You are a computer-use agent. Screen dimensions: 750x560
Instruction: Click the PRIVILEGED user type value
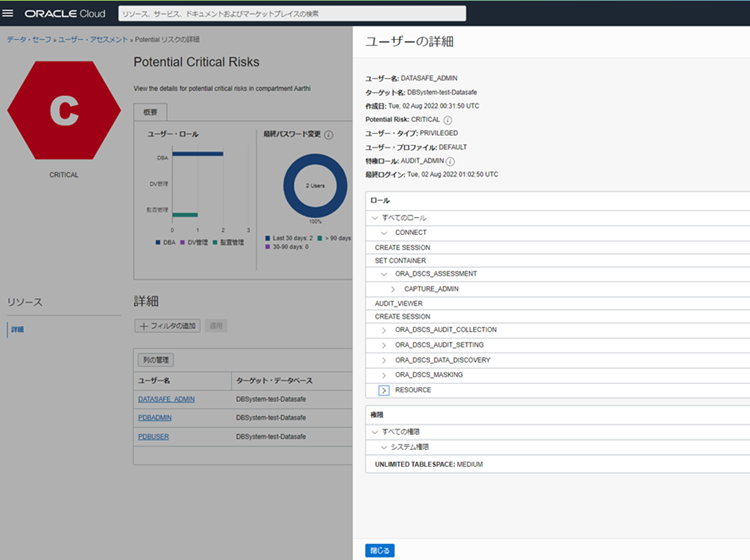tap(439, 133)
